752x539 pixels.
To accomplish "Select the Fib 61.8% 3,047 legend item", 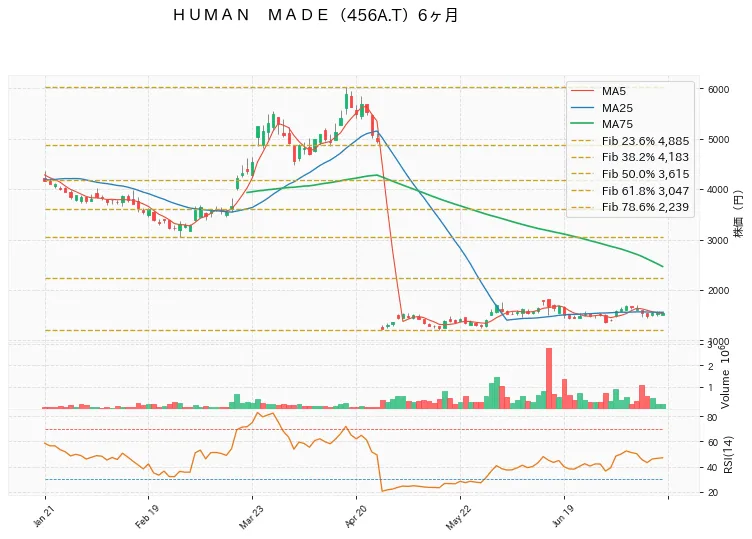I will pyautogui.click(x=630, y=191).
